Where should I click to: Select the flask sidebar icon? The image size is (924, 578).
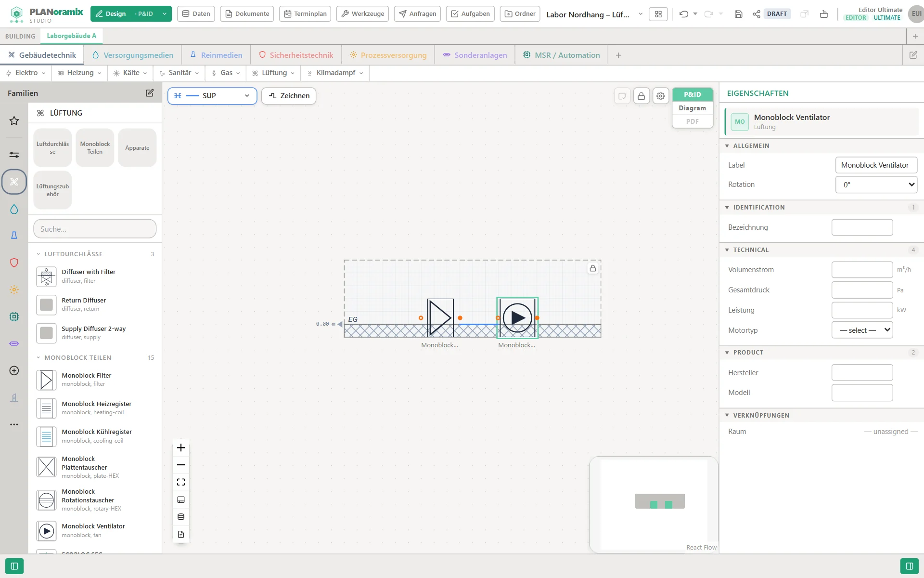pyautogui.click(x=14, y=235)
